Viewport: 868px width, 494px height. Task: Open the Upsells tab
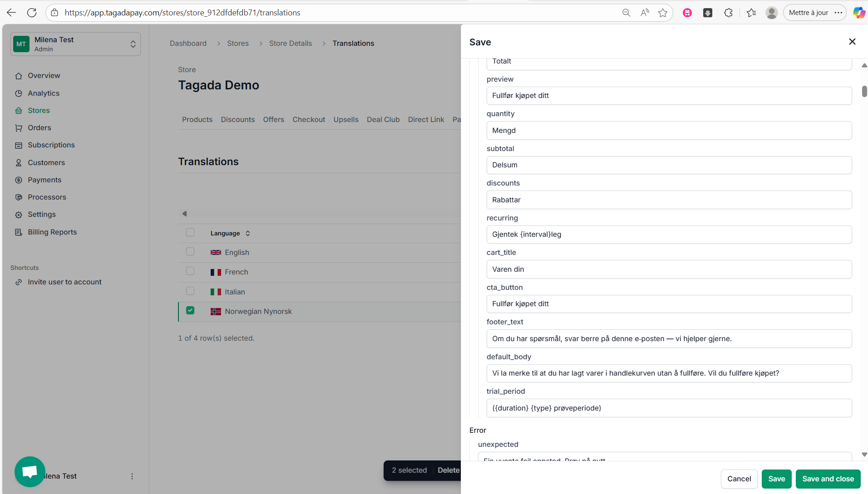click(345, 120)
